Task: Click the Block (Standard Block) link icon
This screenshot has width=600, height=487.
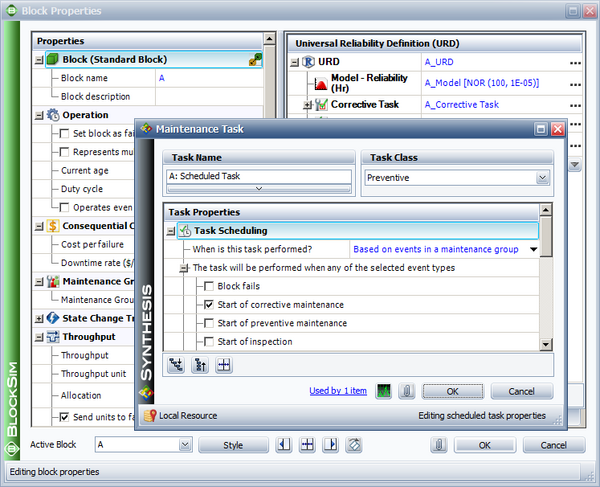Action: click(x=255, y=60)
